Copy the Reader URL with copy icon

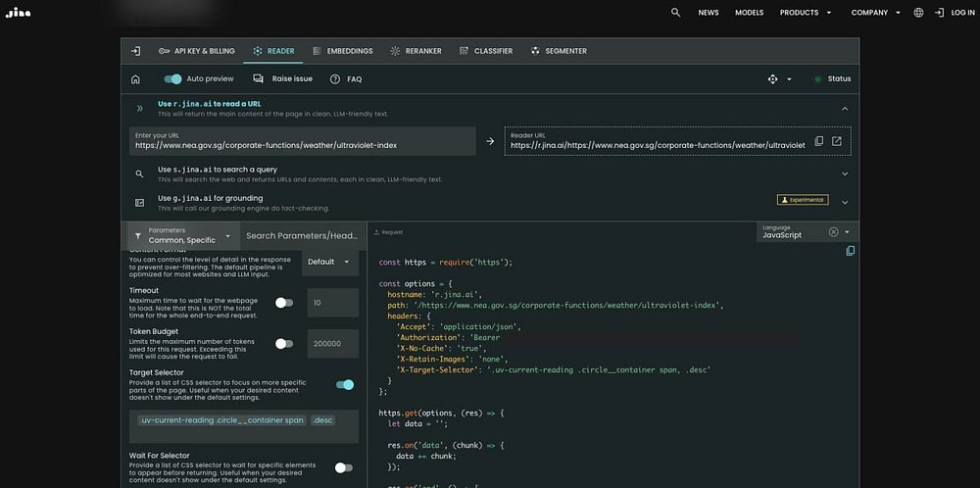point(819,141)
